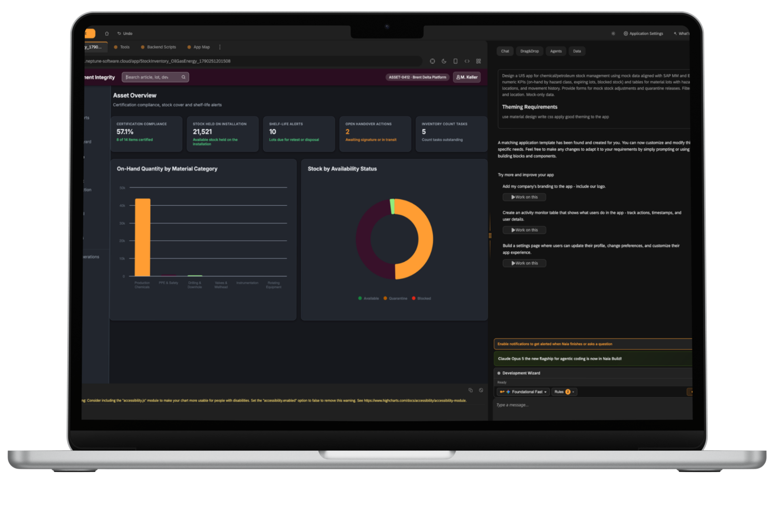The height and width of the screenshot is (532, 776).
Task: Click the panel splitter handle between preview and chat
Action: [x=490, y=236]
